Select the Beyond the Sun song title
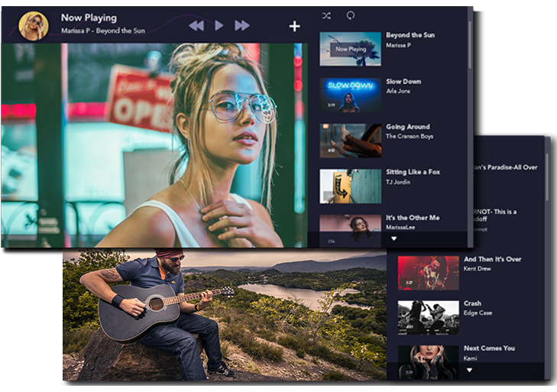557x392 pixels. 410,35
